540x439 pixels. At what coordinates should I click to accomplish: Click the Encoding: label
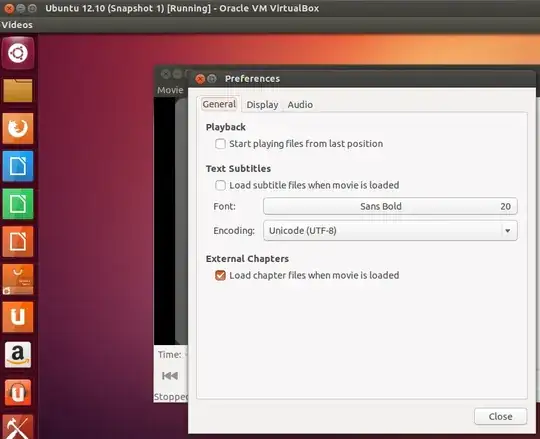click(234, 231)
